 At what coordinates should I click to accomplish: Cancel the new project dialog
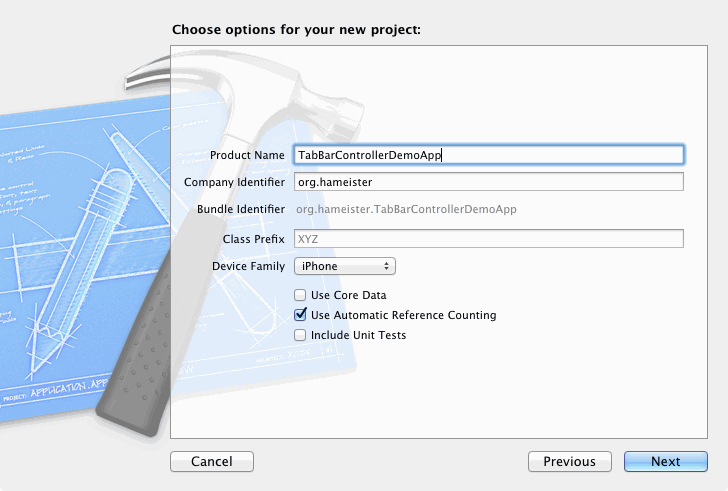[x=212, y=461]
